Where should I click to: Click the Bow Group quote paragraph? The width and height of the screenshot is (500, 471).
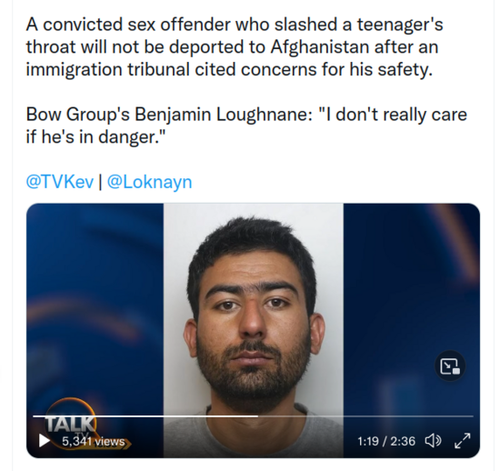click(246, 125)
